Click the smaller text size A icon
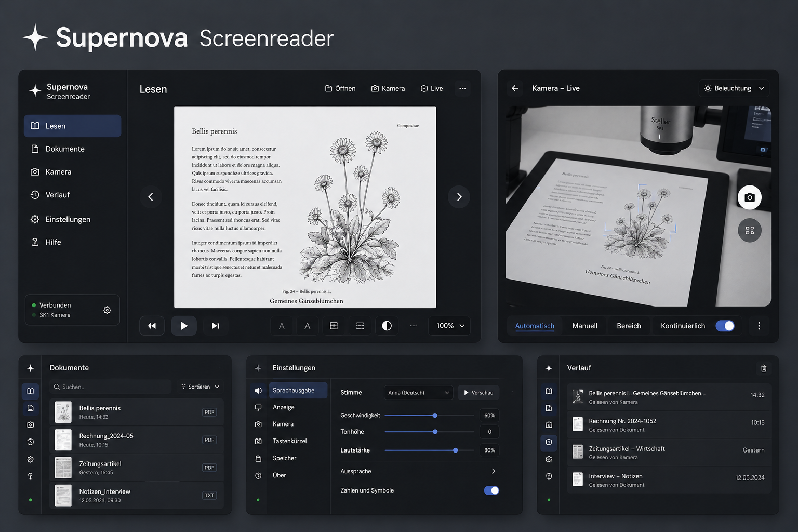798x532 pixels. coord(282,326)
